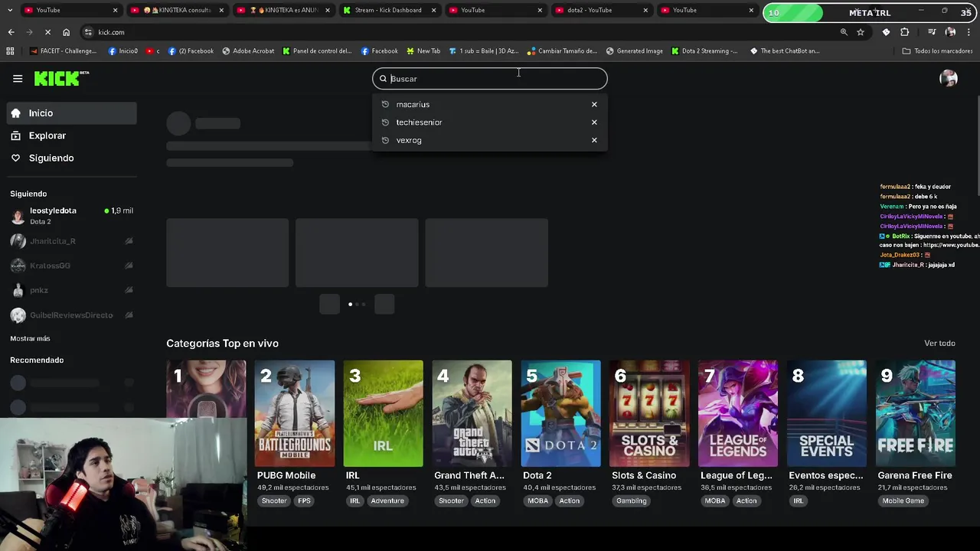Open Dota 2 category thumbnail
Image resolution: width=980 pixels, height=551 pixels.
coord(560,413)
